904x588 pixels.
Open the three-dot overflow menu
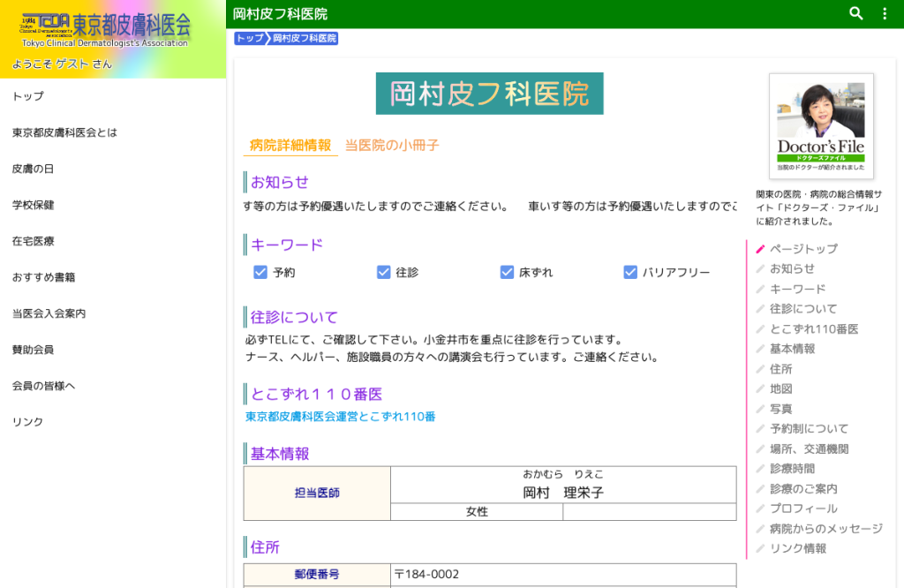pyautogui.click(x=885, y=13)
